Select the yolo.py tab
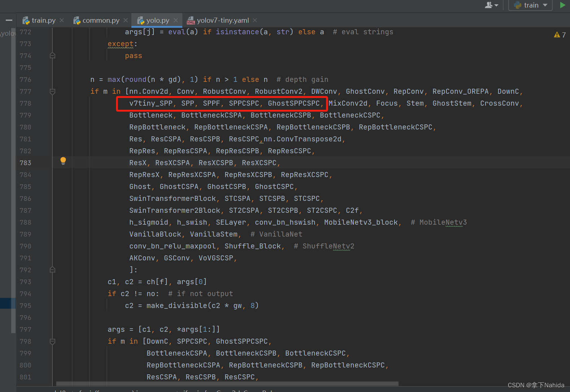Image resolution: width=570 pixels, height=392 pixels. [157, 21]
